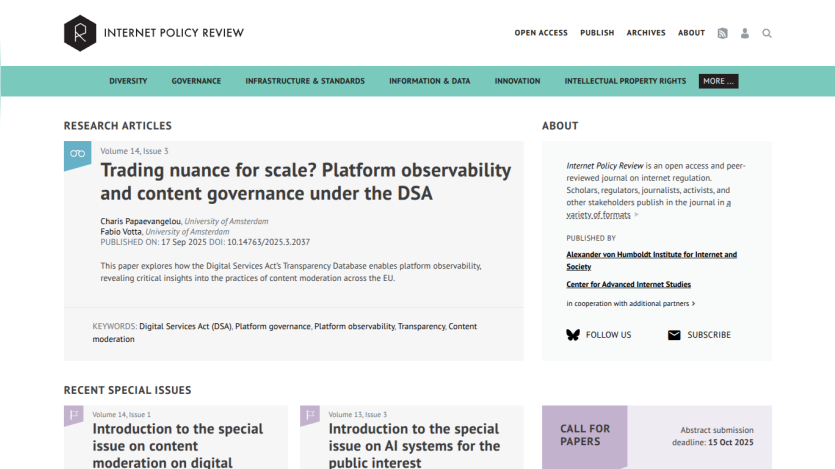Viewport: 835px width, 469px height.
Task: Click the Internet Policy Review wordmark
Action: point(174,33)
